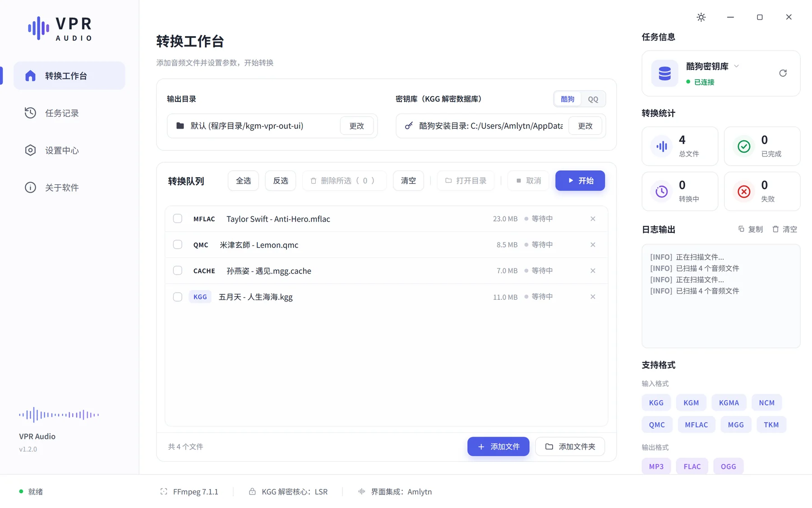Screen dimensions: 812x508
Task: Click 添加文件夹 button
Action: [x=570, y=447]
